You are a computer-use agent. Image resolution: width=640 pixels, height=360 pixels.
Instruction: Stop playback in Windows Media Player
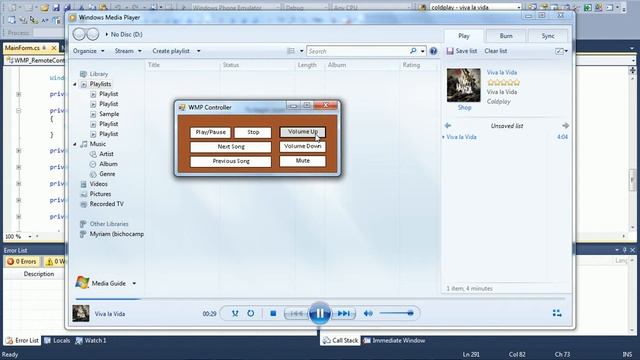point(273,313)
